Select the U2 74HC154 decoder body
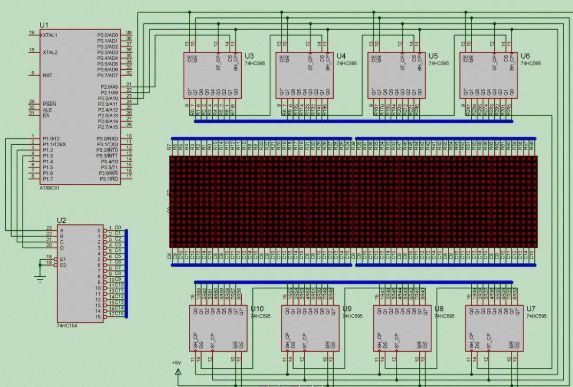Screen dimensions: 573x387 pos(80,273)
